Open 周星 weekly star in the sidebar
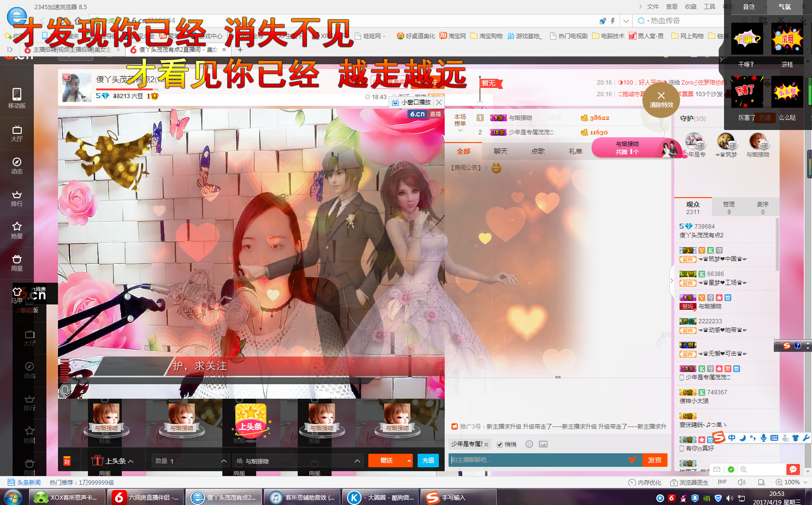Image resolution: width=812 pixels, height=505 pixels. pos(16,263)
